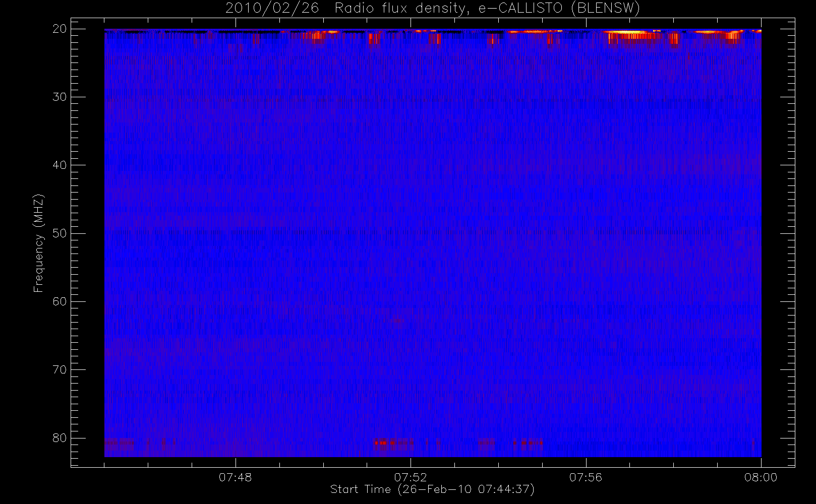Click the 60 frequency tick label
Image resolution: width=816 pixels, height=504 pixels.
[x=60, y=301]
